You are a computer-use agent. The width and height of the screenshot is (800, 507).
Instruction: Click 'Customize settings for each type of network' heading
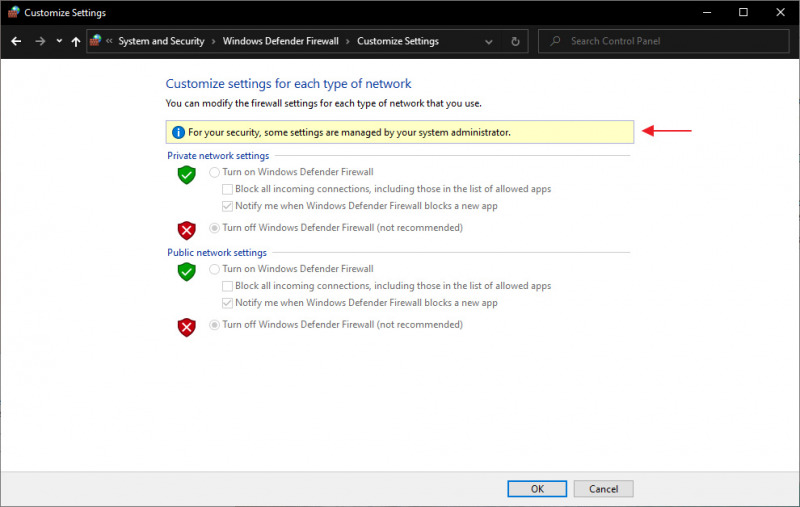(x=288, y=84)
